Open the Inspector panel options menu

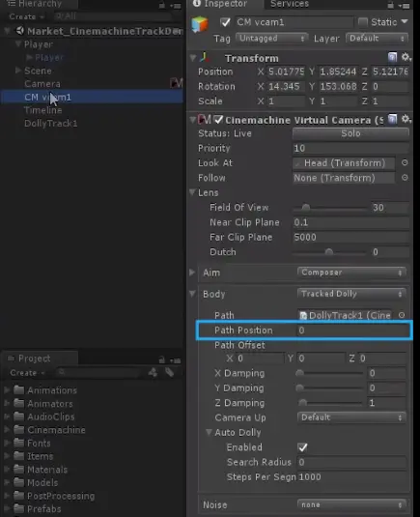tap(405, 6)
